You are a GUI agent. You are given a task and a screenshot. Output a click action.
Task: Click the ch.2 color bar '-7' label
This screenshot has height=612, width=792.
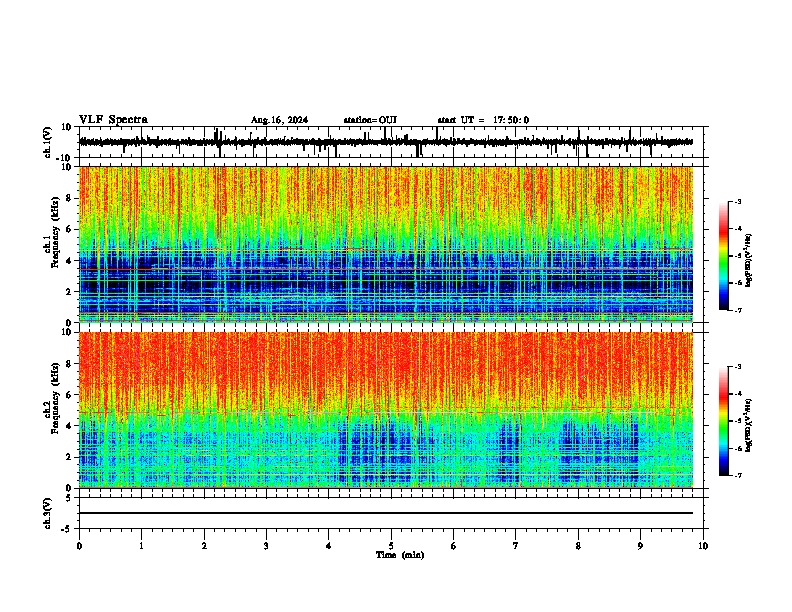[x=737, y=475]
